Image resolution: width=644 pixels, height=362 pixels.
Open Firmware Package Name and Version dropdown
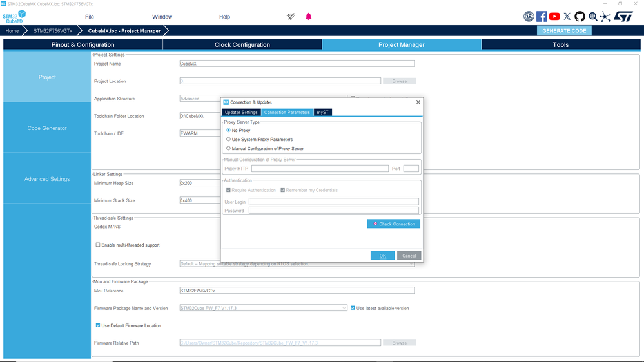coord(263,308)
